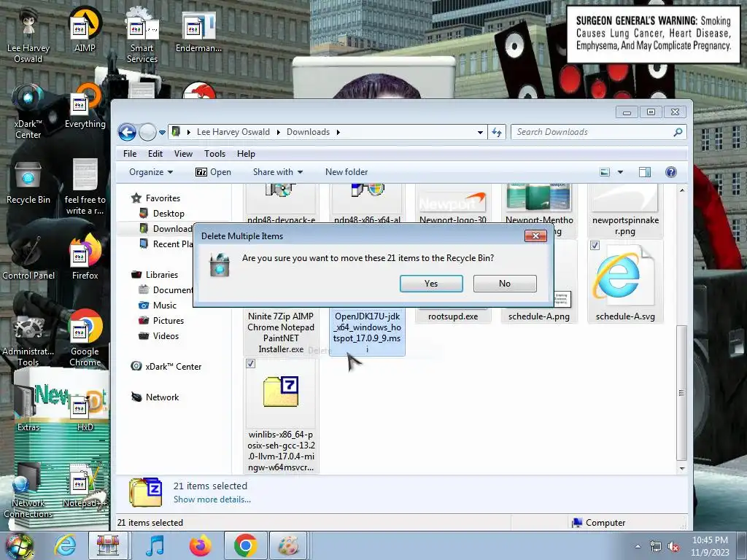
Task: Confirm deletion with the Yes button
Action: [431, 284]
